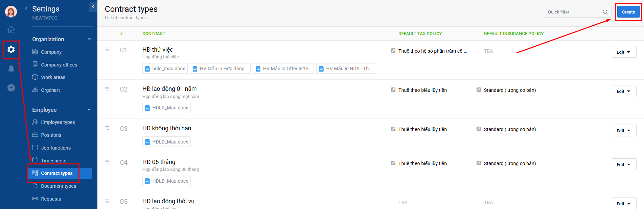Open tax policy link icon for HĐ thử việc
Image resolution: width=644 pixels, height=209 pixels.
point(393,51)
